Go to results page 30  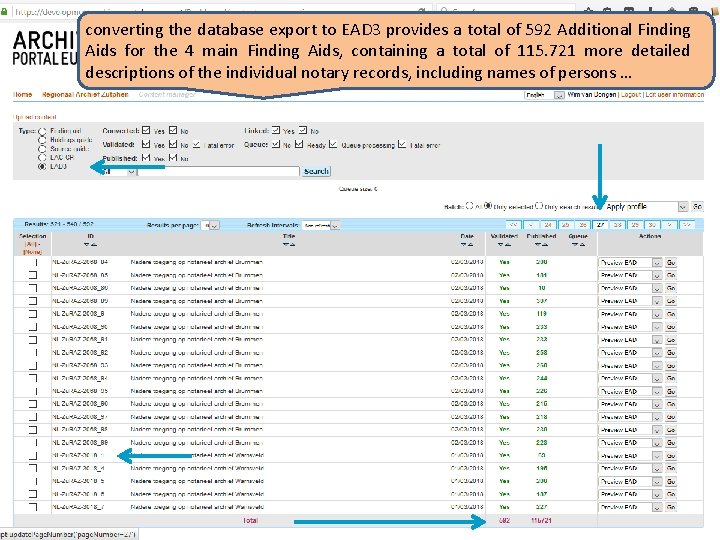(652, 225)
